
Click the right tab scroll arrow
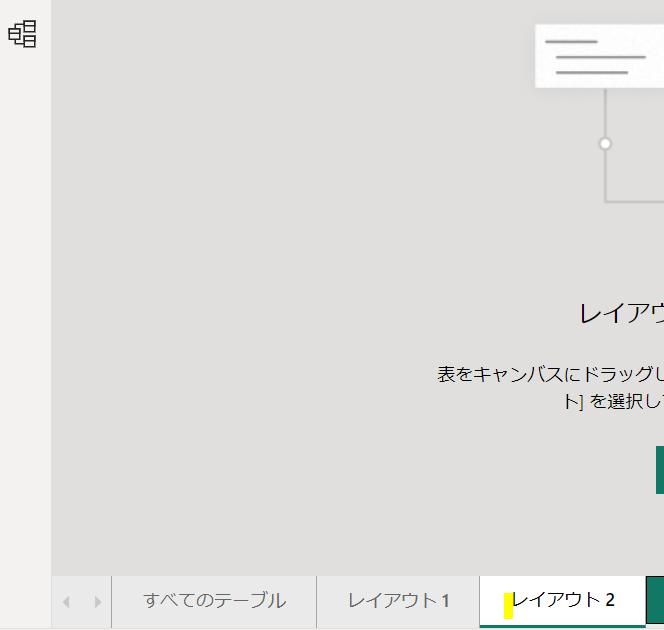click(x=97, y=602)
